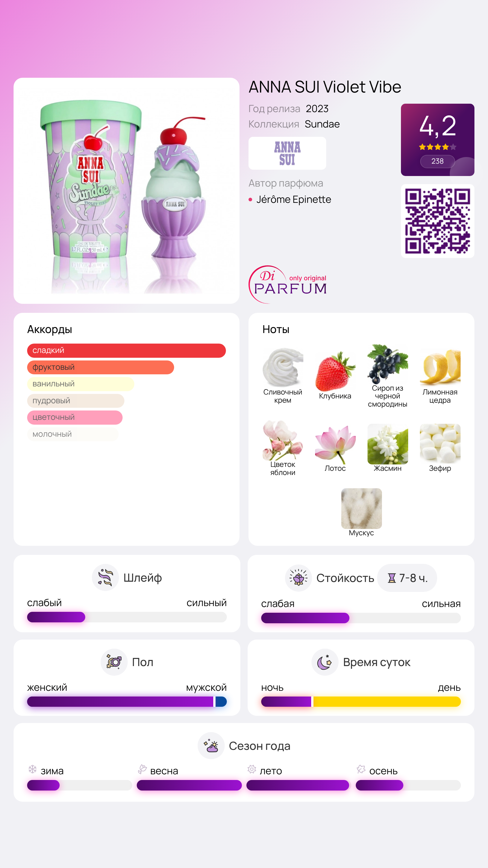
Task: Click the Мускус note thumbnail
Action: [361, 508]
